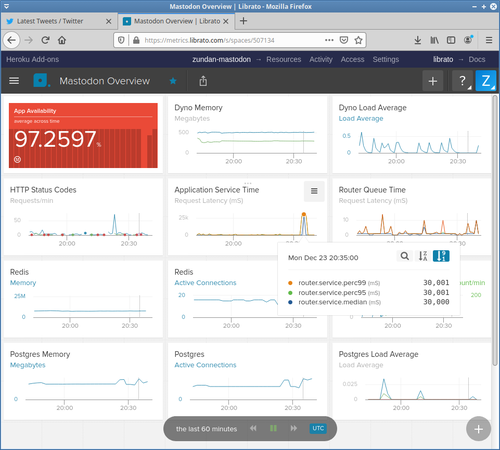Go back in Firefox history

[x=12, y=40]
